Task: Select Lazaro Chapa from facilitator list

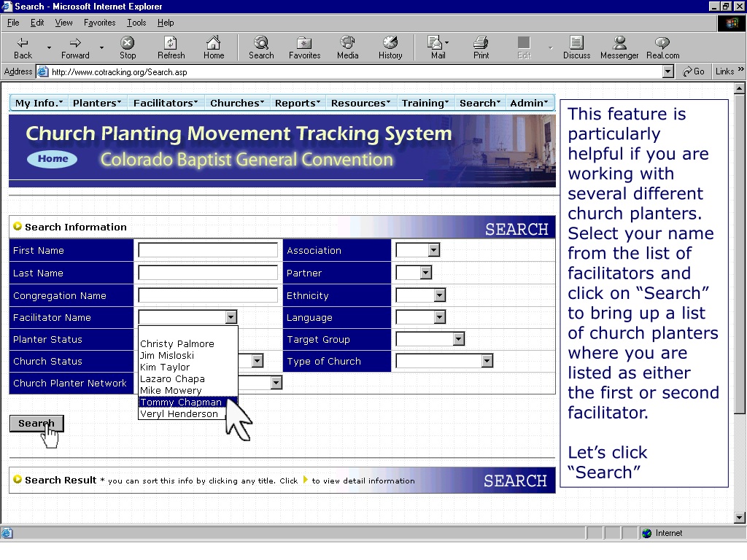Action: 187,378
